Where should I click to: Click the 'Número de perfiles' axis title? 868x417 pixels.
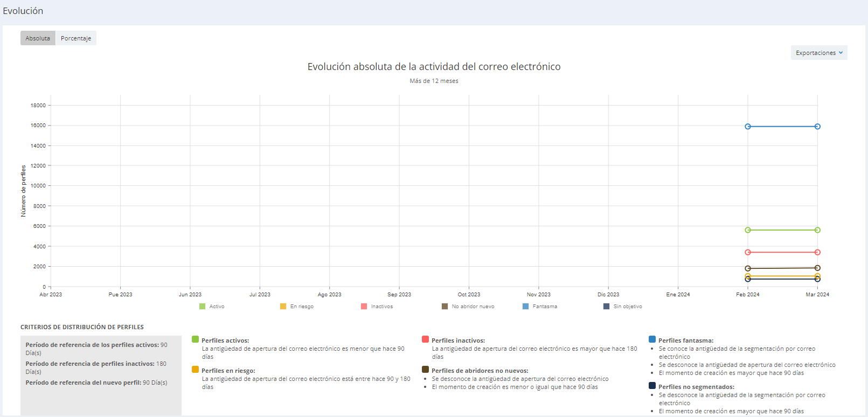23,191
